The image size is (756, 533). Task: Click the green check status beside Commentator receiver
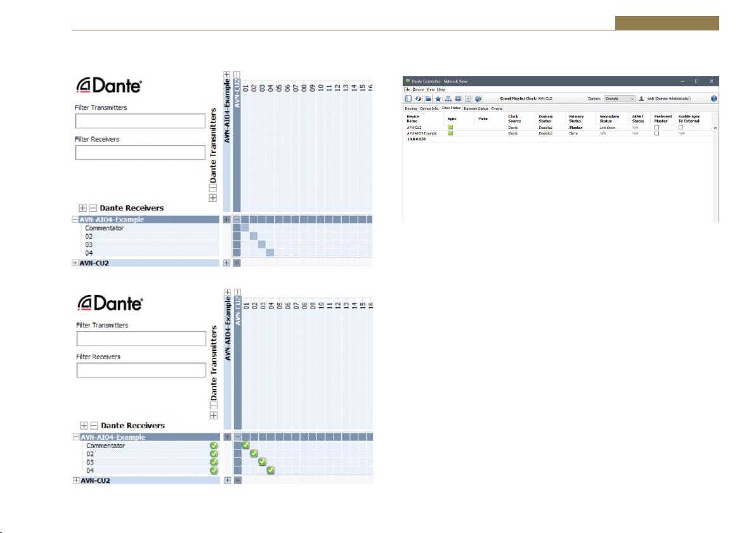pyautogui.click(x=214, y=445)
